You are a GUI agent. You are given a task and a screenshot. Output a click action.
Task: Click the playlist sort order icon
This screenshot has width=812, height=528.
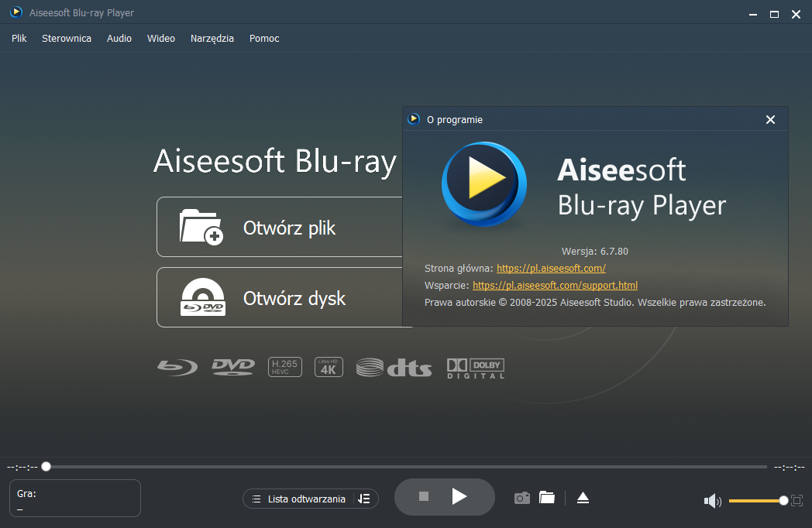(364, 499)
